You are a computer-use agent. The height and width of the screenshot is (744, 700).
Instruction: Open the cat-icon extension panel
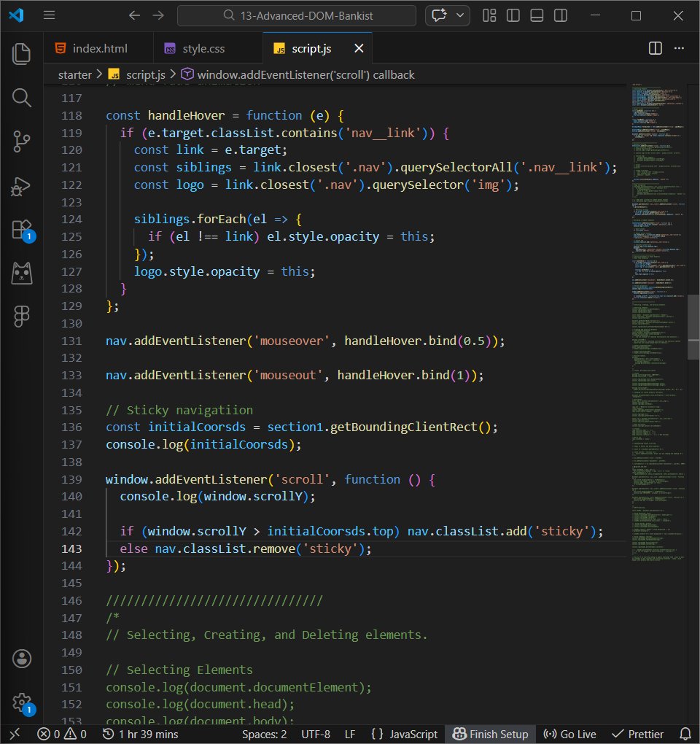click(21, 273)
